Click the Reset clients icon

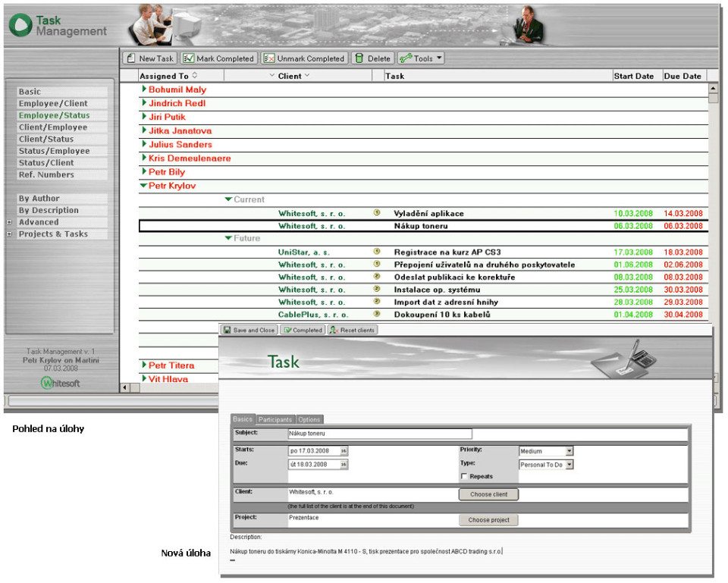coord(333,330)
